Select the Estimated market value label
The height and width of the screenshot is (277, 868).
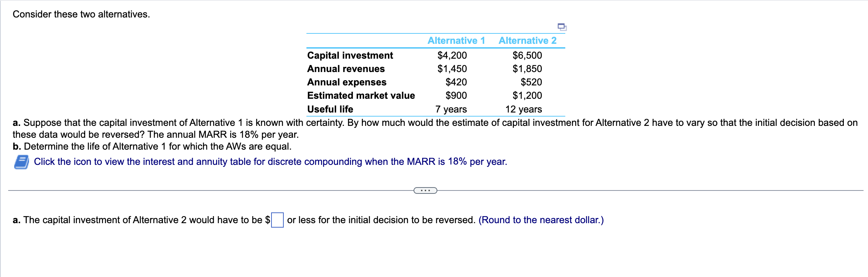pyautogui.click(x=361, y=95)
